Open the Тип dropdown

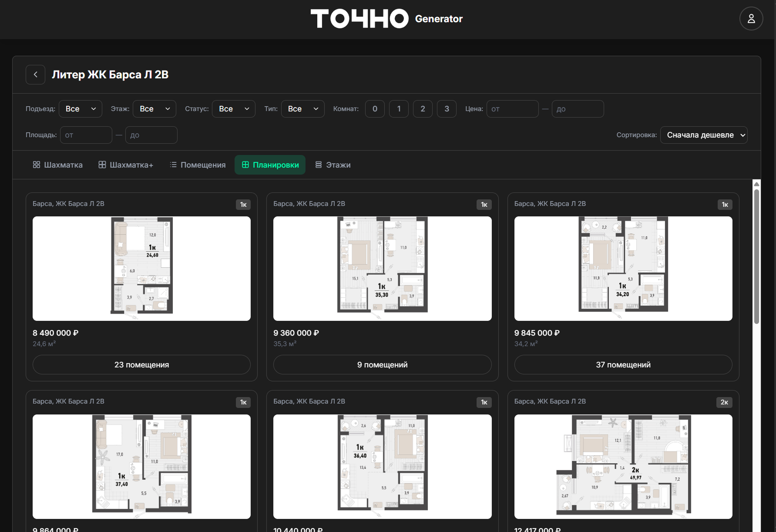click(303, 109)
